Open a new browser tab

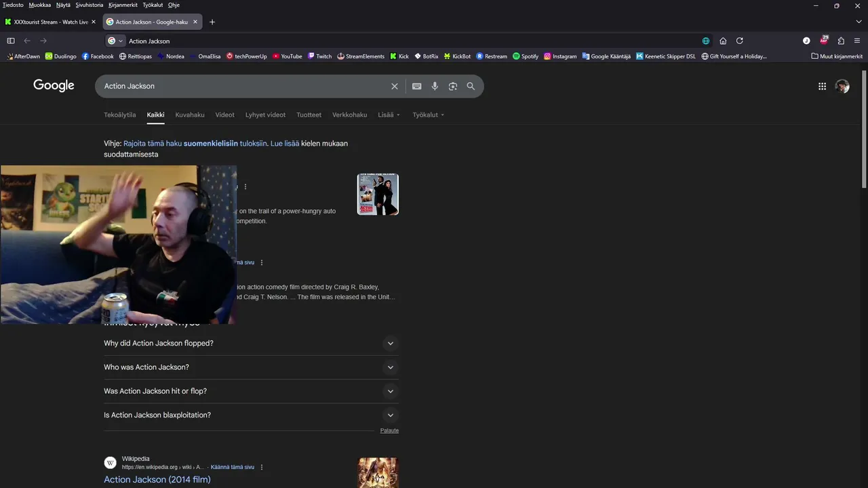212,22
